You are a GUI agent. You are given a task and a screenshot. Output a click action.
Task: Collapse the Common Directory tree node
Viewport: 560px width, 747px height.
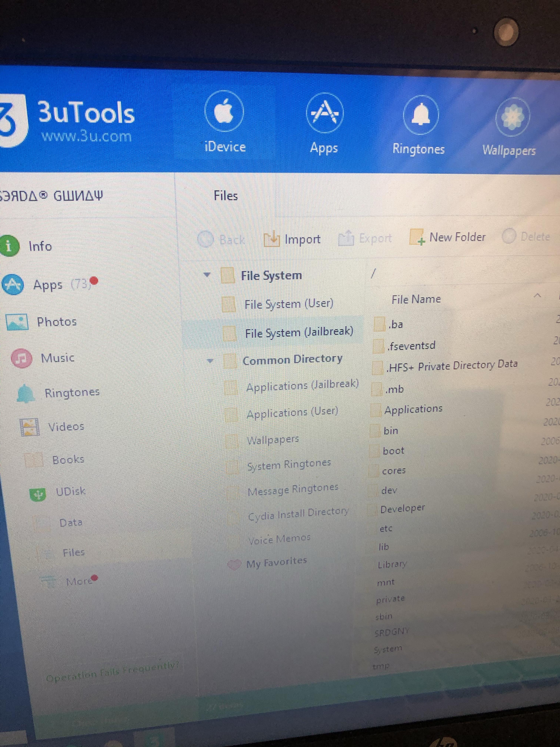coord(210,361)
